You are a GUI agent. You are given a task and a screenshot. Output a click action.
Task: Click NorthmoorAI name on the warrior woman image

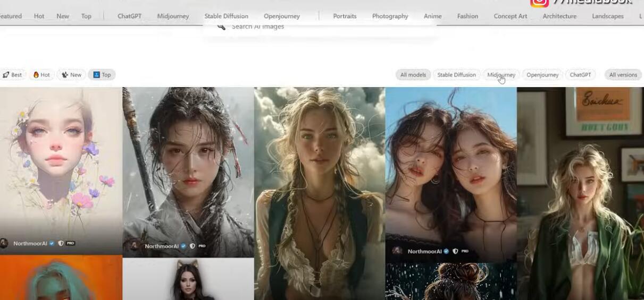pyautogui.click(x=162, y=246)
